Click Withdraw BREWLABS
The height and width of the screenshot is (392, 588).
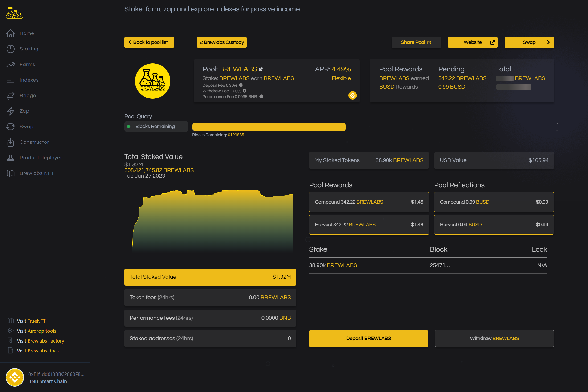[494, 339]
